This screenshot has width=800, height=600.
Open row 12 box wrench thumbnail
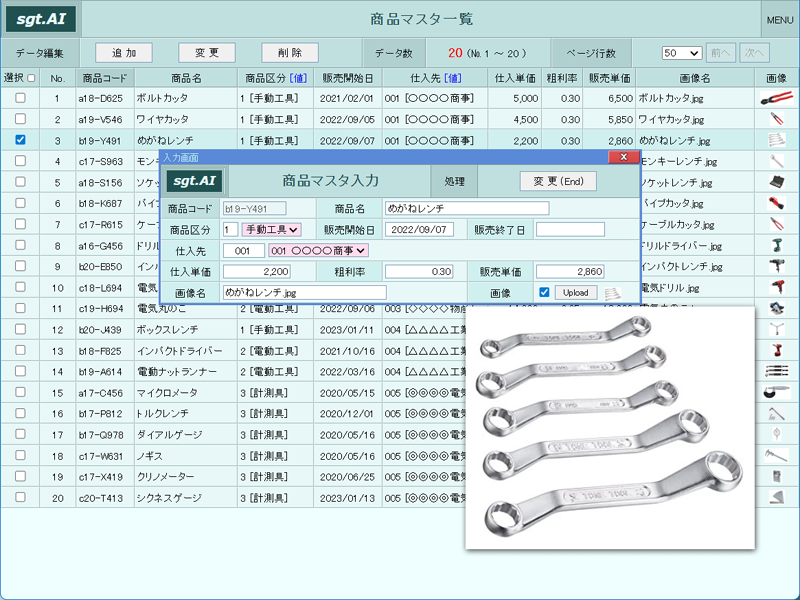tap(776, 329)
